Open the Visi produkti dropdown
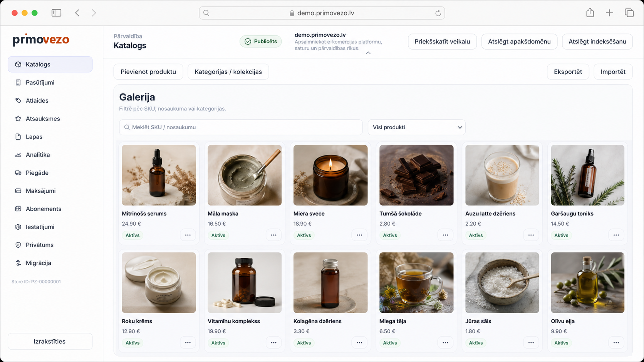The image size is (644, 362). click(x=417, y=127)
